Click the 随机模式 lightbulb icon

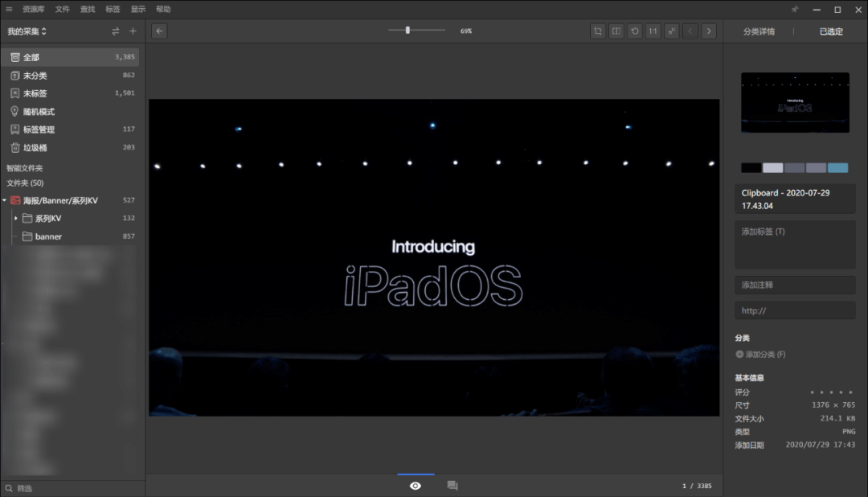(15, 111)
